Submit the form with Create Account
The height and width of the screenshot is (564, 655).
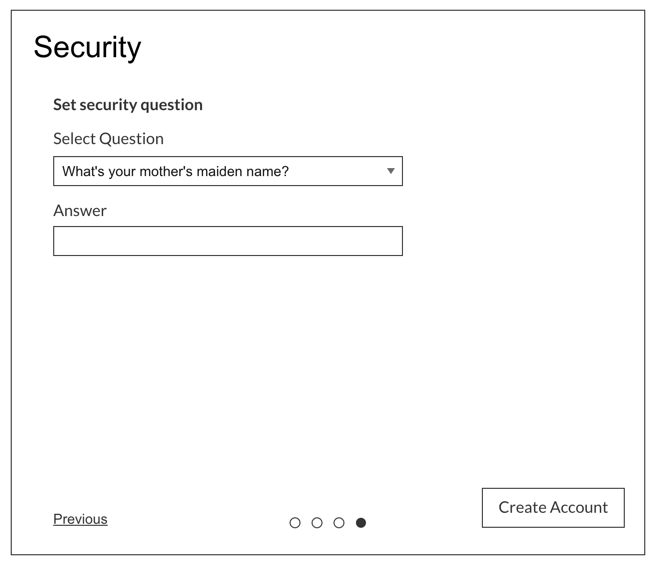[x=553, y=507]
